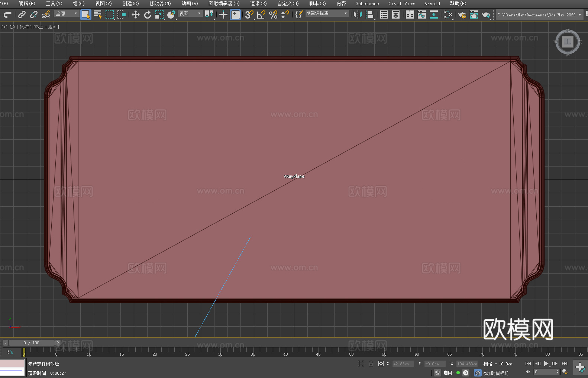Open project path dropdown arrow

pos(579,15)
